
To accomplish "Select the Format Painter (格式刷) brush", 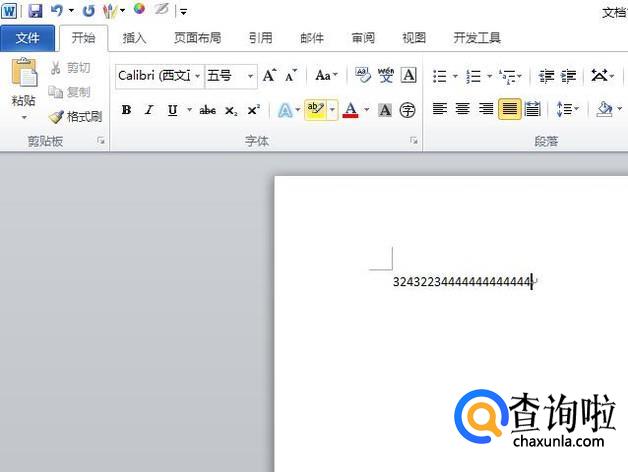I will click(x=75, y=117).
